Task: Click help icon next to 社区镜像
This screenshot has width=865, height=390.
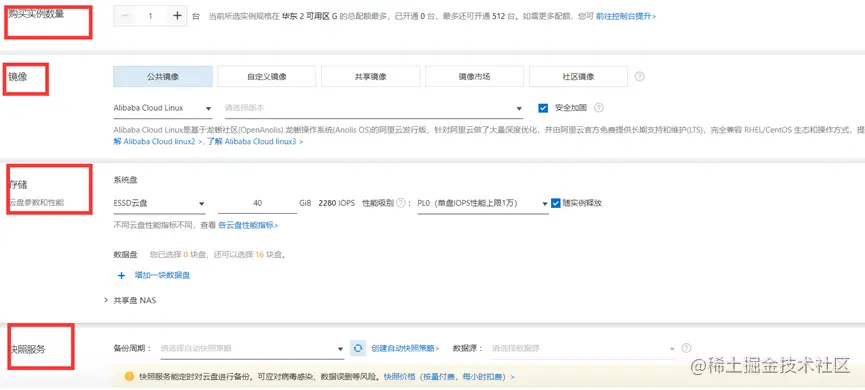Action: coord(640,77)
